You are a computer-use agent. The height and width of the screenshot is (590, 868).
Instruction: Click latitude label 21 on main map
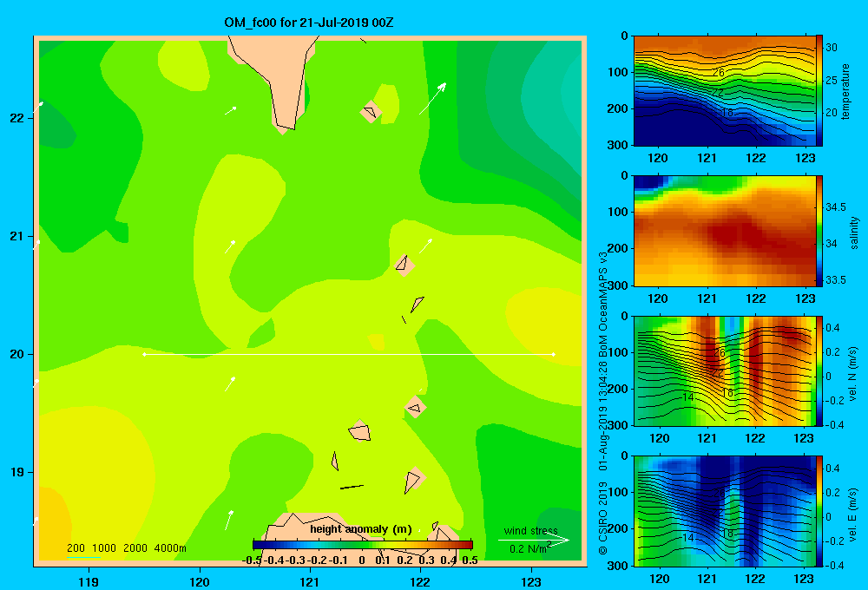click(x=17, y=236)
